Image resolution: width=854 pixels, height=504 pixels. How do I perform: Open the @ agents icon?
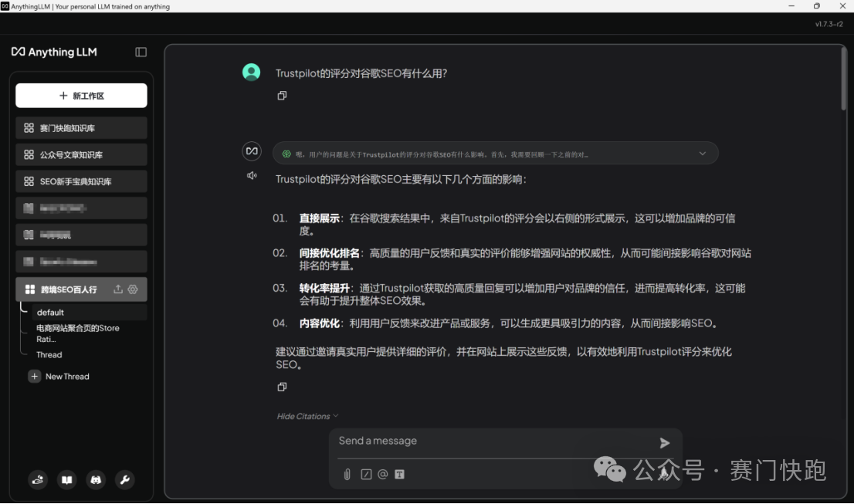click(383, 475)
